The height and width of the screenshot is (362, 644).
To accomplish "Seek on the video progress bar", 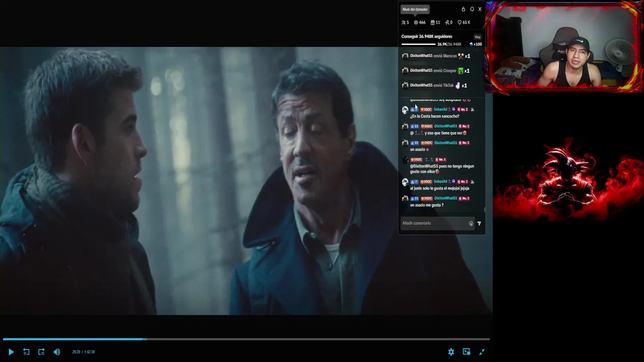I will (246, 339).
